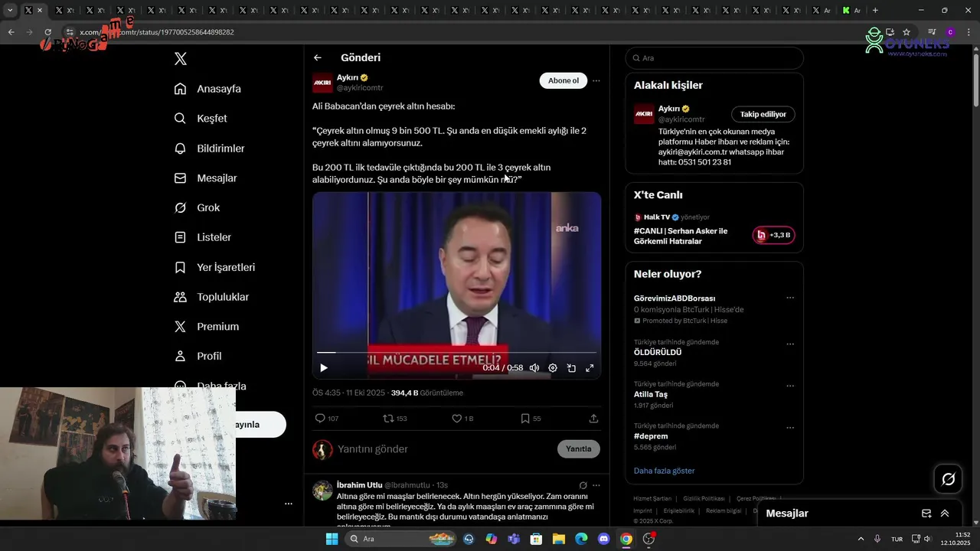Open Chrome three-dot menu

pyautogui.click(x=967, y=32)
